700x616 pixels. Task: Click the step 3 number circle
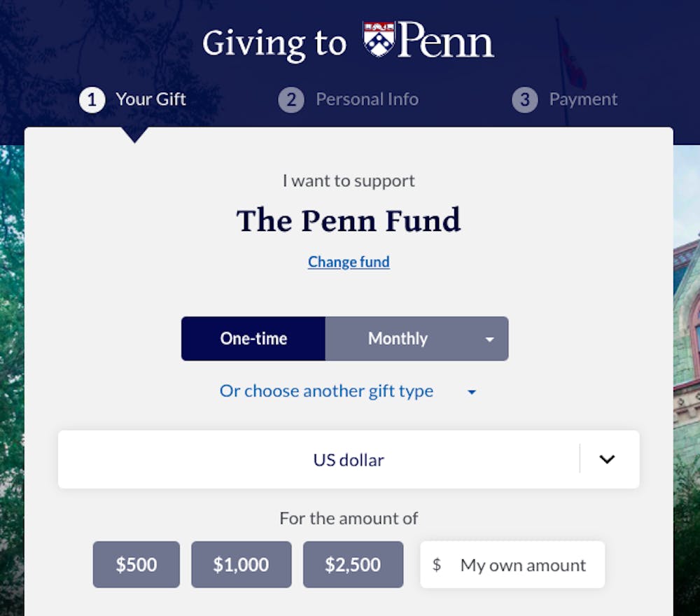524,99
